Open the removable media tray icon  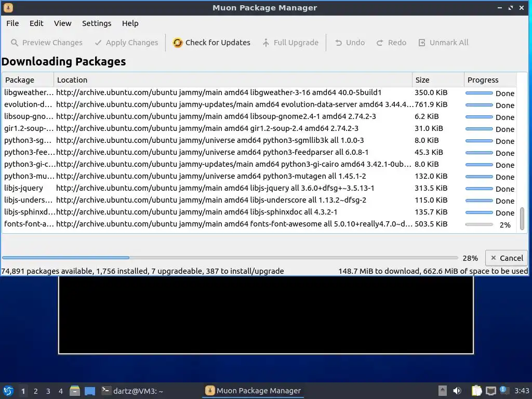(x=443, y=391)
